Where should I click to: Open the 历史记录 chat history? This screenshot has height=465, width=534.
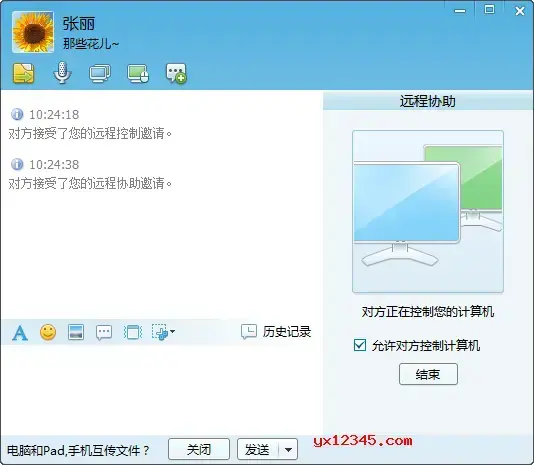276,332
